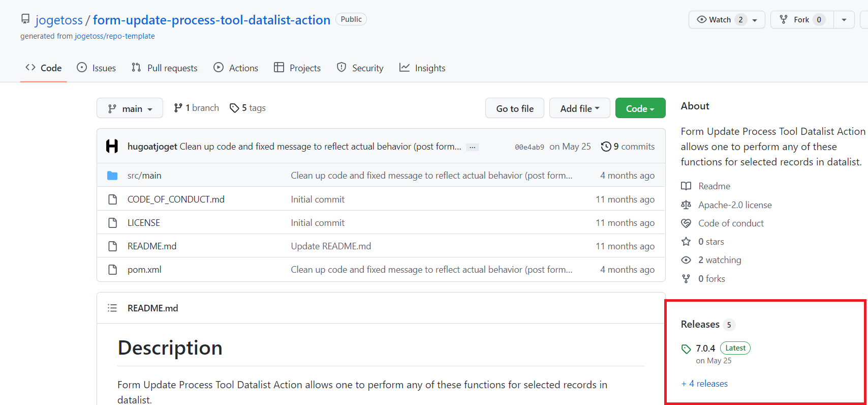
Task: Open the green Code dropdown
Action: click(640, 108)
